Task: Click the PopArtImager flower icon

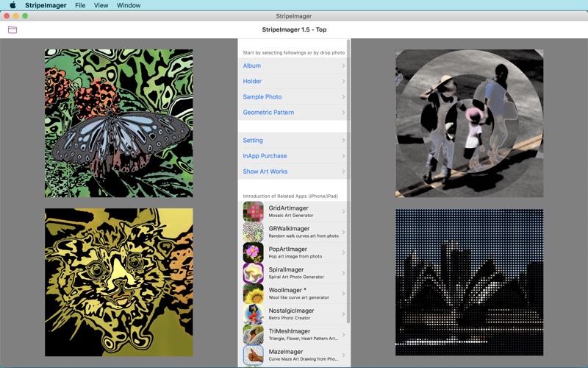Action: coord(253,252)
